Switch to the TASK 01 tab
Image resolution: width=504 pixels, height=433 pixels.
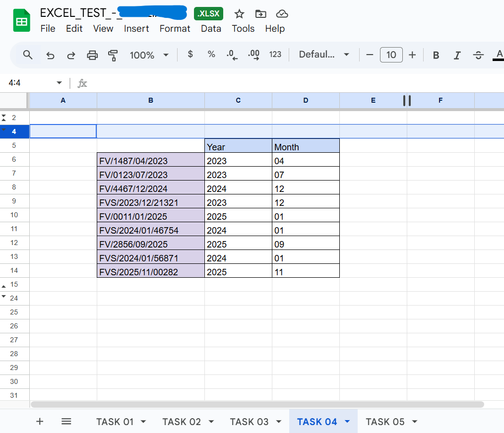[x=115, y=422]
